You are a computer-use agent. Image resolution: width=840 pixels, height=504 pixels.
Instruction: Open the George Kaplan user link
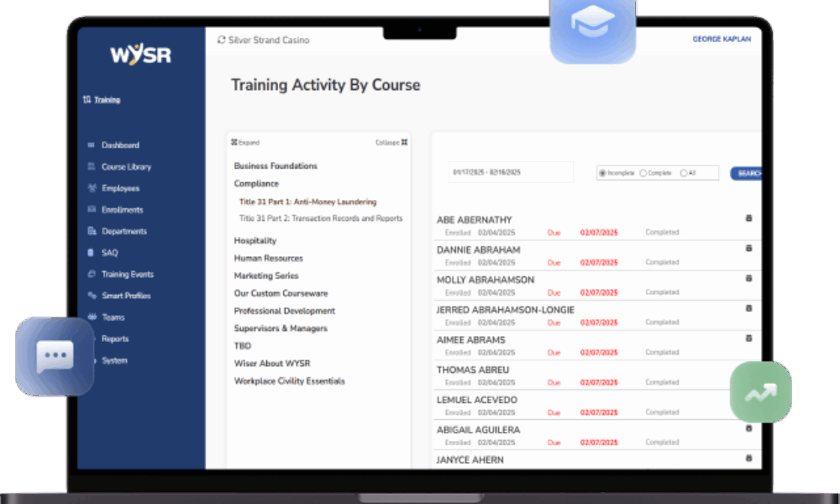[x=721, y=39]
